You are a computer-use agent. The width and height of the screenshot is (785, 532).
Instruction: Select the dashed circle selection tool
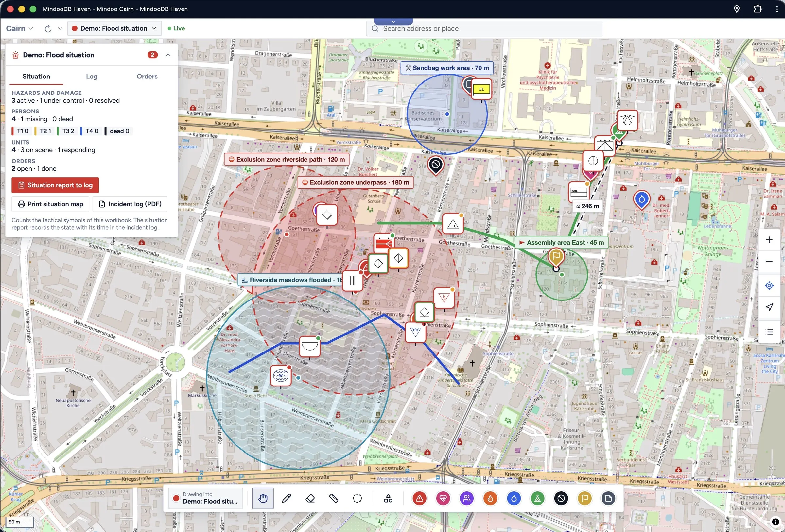pos(357,498)
